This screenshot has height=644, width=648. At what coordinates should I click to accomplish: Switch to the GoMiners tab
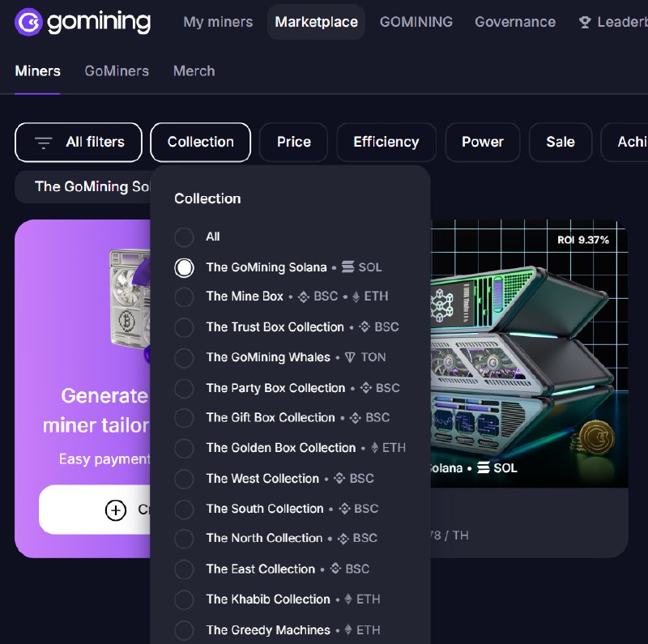(x=117, y=71)
